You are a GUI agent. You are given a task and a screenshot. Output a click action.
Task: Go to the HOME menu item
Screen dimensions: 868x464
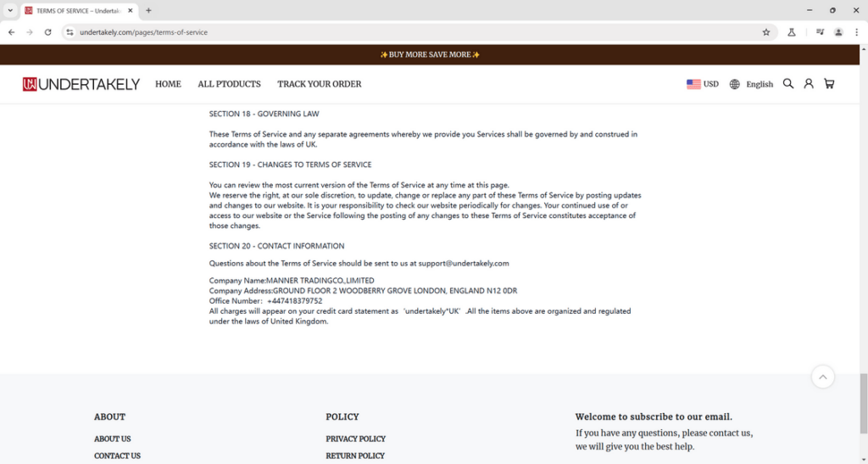pyautogui.click(x=168, y=84)
